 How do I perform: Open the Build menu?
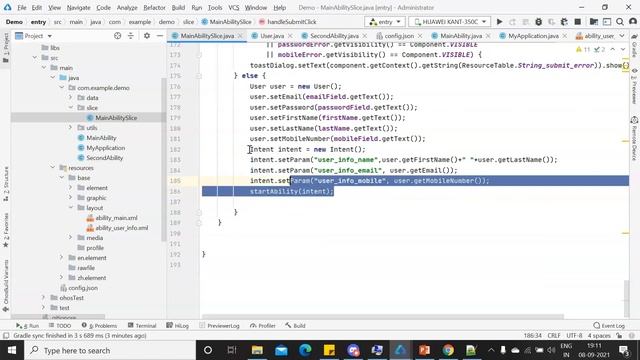pos(178,7)
